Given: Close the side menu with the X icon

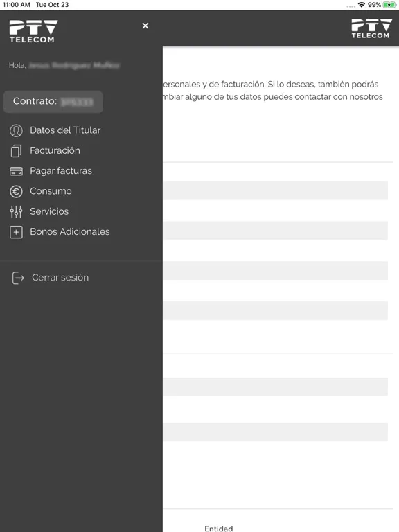Looking at the screenshot, I should (145, 26).
